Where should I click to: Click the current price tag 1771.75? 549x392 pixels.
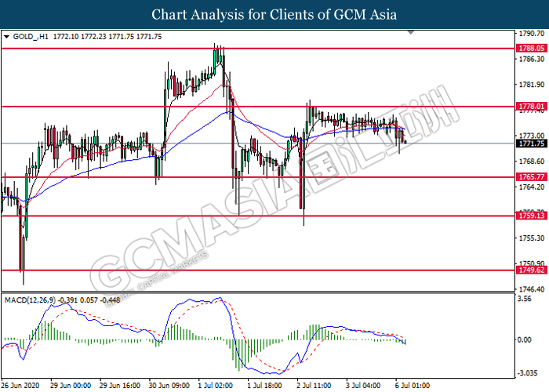532,143
